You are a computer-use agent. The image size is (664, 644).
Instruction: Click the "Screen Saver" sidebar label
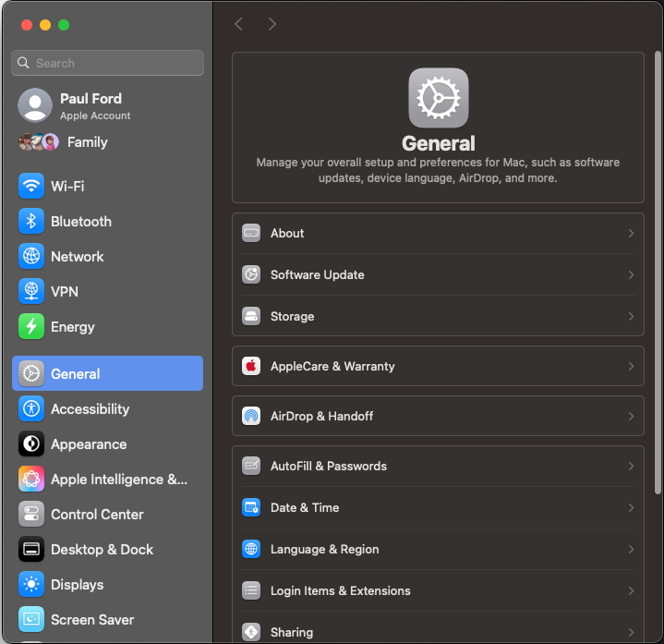(x=92, y=620)
